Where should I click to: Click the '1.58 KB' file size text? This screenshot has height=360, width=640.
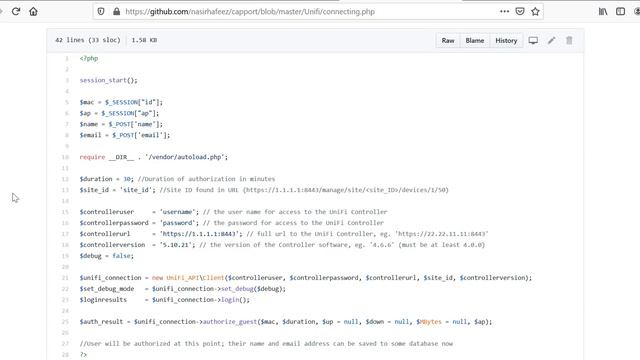(x=144, y=40)
